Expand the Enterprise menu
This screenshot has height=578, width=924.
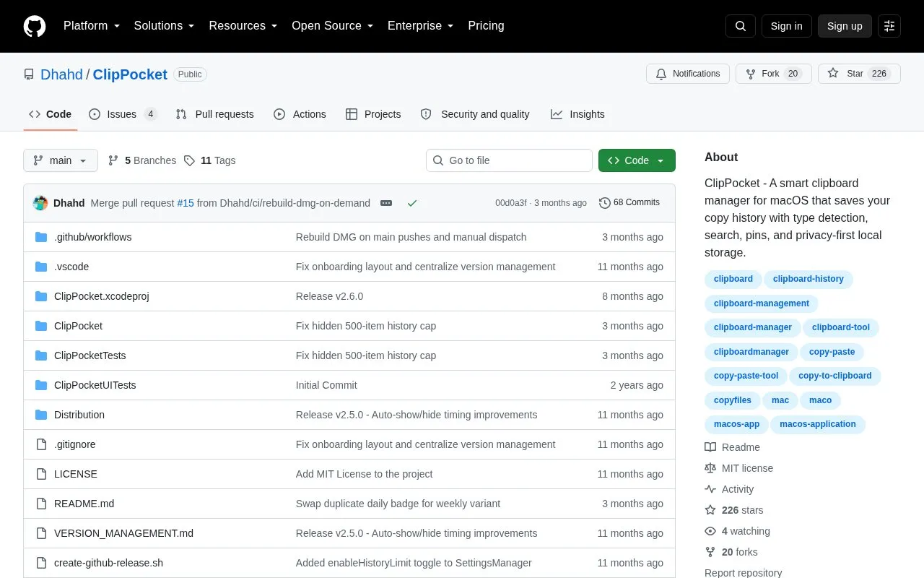[421, 26]
